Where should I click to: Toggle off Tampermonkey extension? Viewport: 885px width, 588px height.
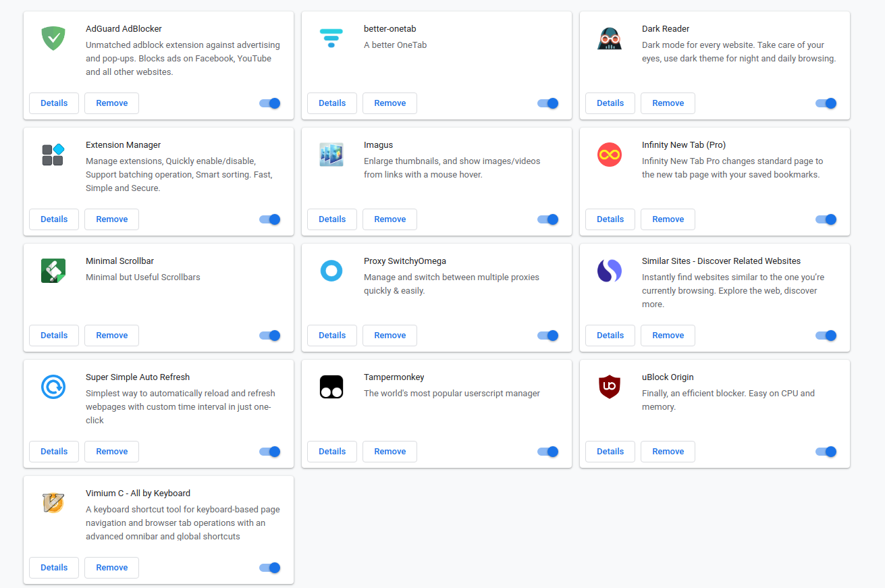[548, 452]
